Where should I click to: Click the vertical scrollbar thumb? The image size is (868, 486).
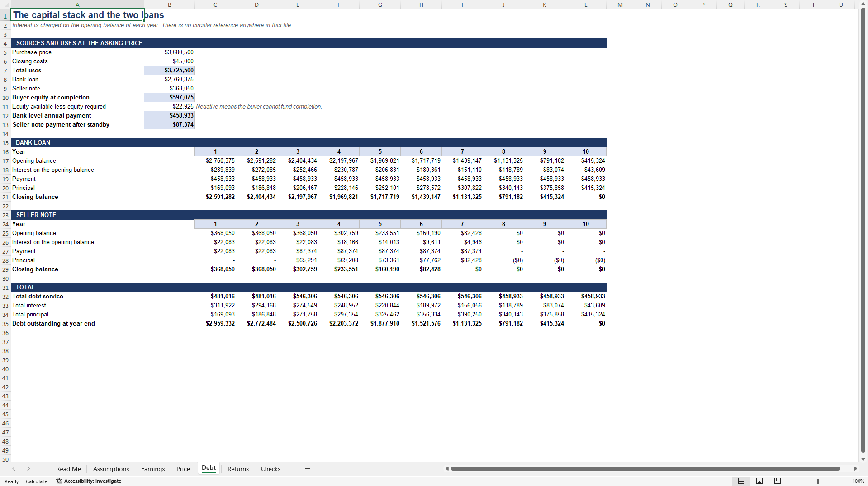pyautogui.click(x=863, y=231)
